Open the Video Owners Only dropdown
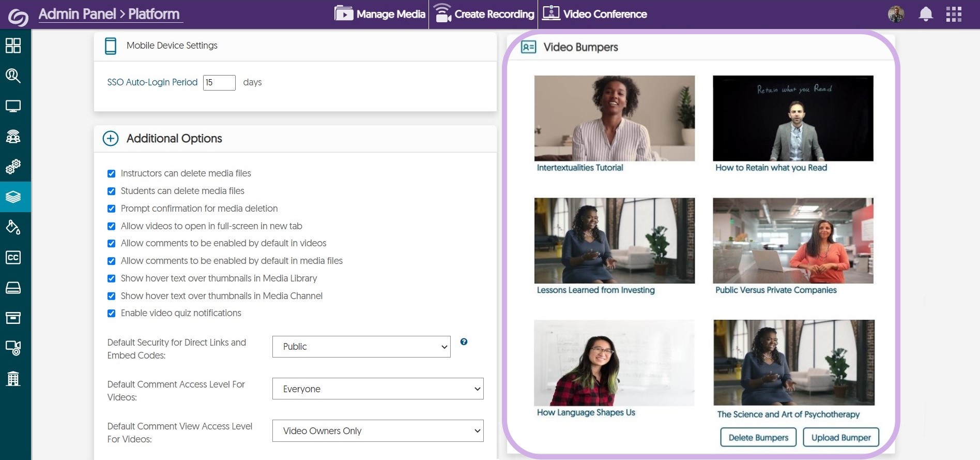The image size is (980, 460). pos(377,431)
